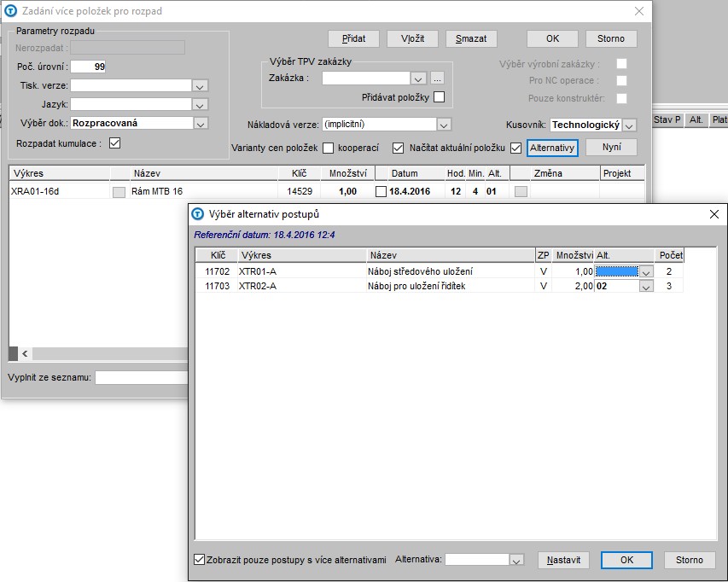The width and height of the screenshot is (728, 582).
Task: Toggle Rozpadat kumulace checkbox
Action: (x=114, y=143)
